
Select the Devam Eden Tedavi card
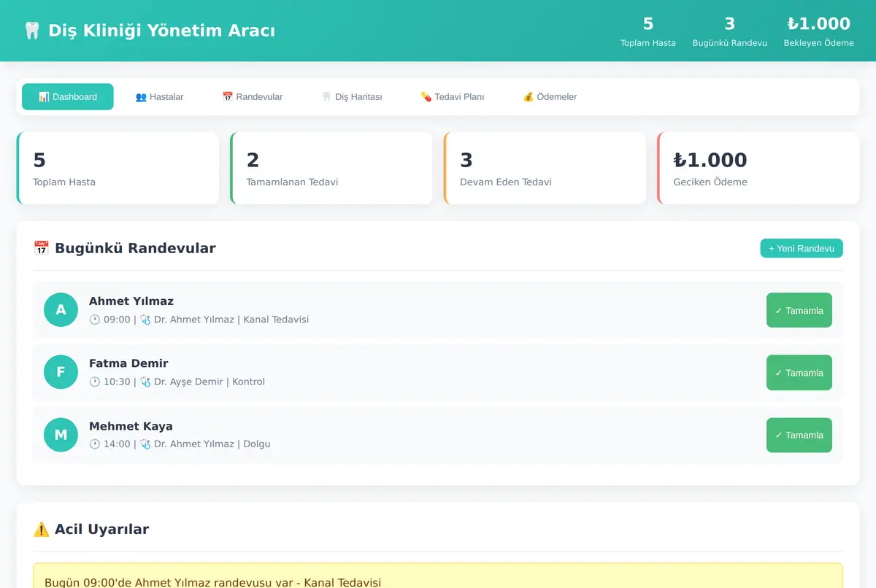click(545, 168)
